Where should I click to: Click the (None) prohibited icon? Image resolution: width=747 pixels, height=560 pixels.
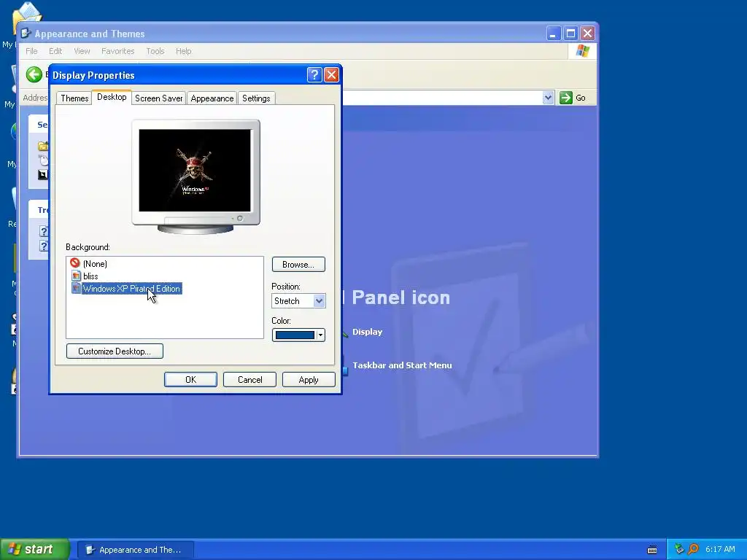(75, 262)
